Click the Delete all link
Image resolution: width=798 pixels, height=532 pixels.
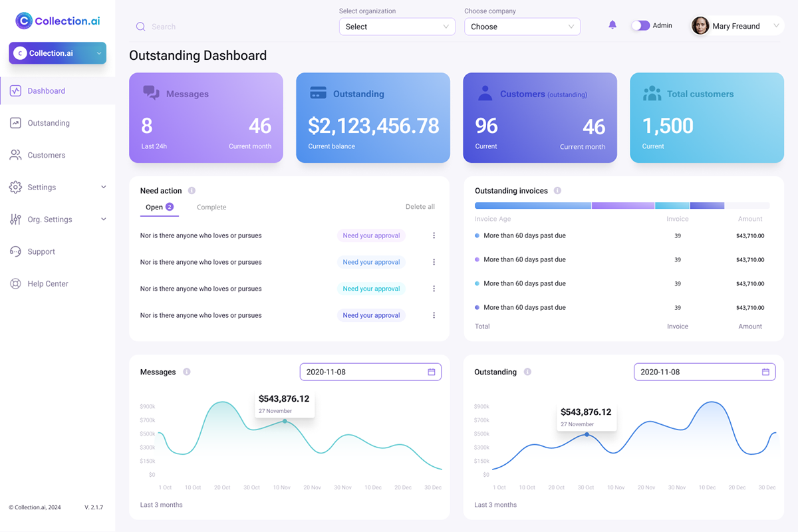[x=420, y=207]
